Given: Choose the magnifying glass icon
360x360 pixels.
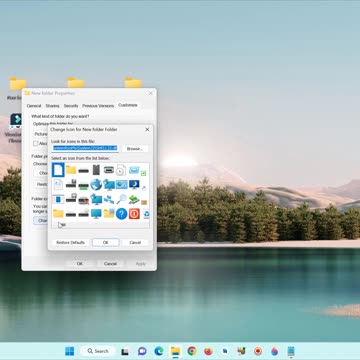Looking at the screenshot, I should tap(121, 199).
